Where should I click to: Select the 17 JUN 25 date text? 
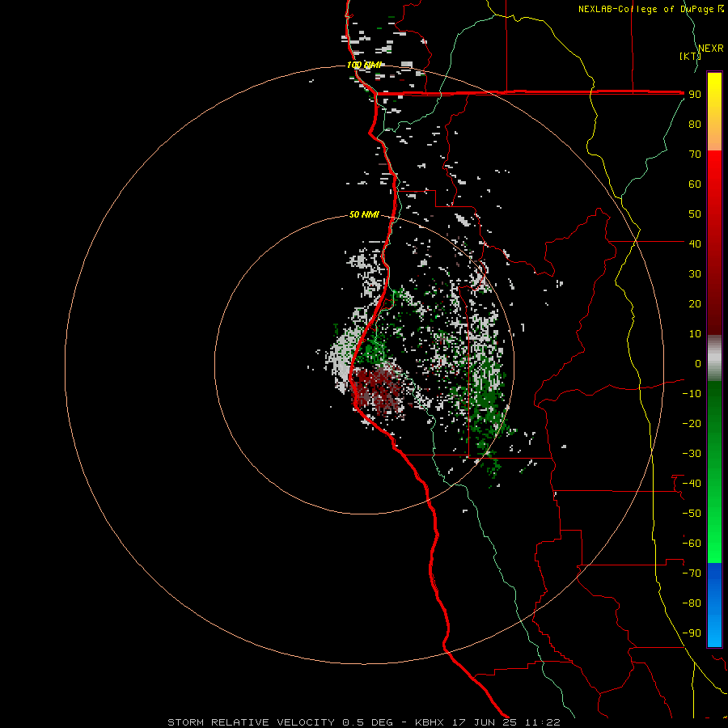485,722
